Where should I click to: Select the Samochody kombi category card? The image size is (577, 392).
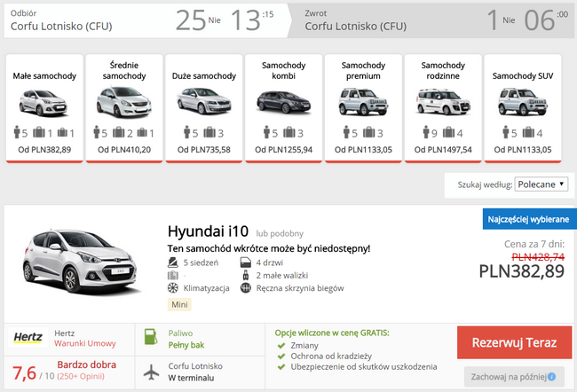pos(284,108)
